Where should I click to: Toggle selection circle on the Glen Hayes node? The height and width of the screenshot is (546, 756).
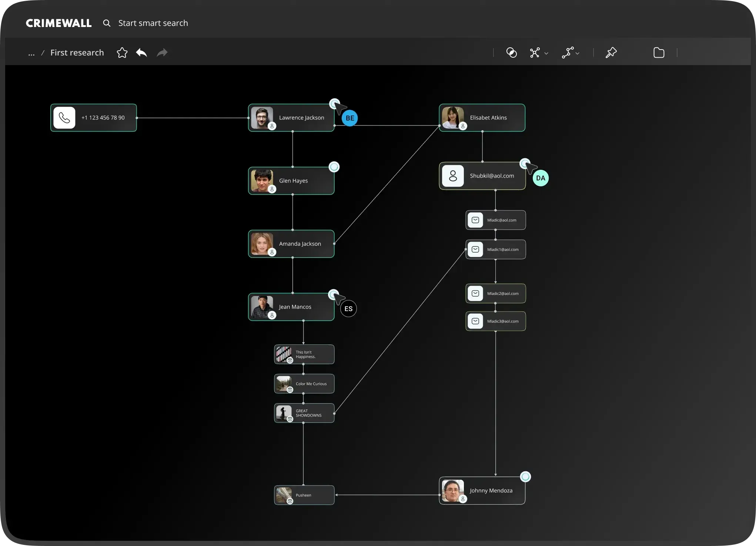334,167
